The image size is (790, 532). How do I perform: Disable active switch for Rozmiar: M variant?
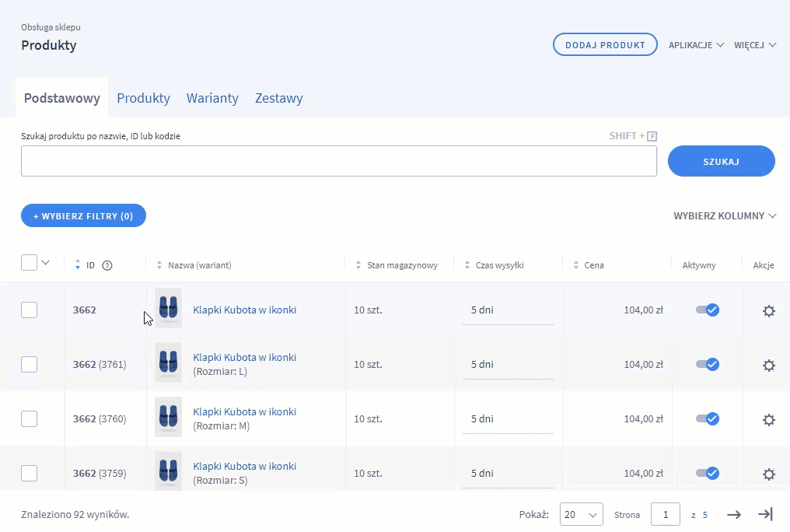708,418
